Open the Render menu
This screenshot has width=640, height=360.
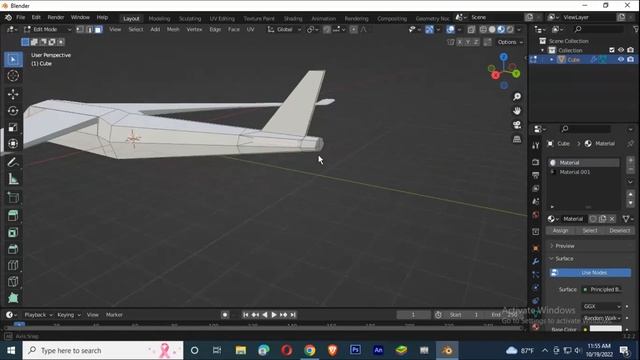tap(56, 18)
